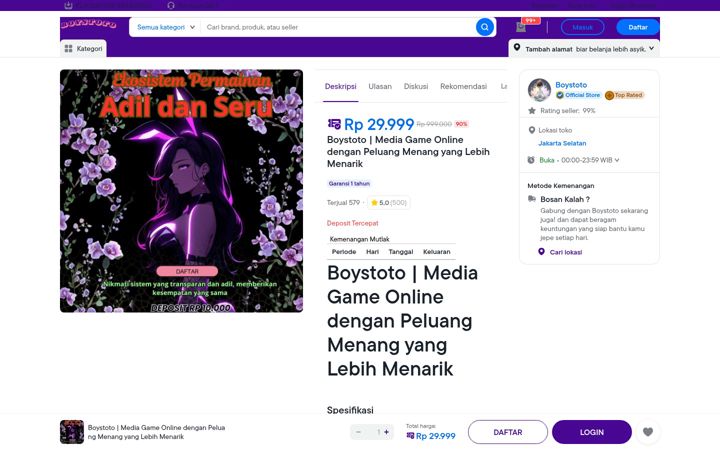The image size is (720, 450).
Task: Open the Jakarta Selatan location link
Action: click(562, 143)
